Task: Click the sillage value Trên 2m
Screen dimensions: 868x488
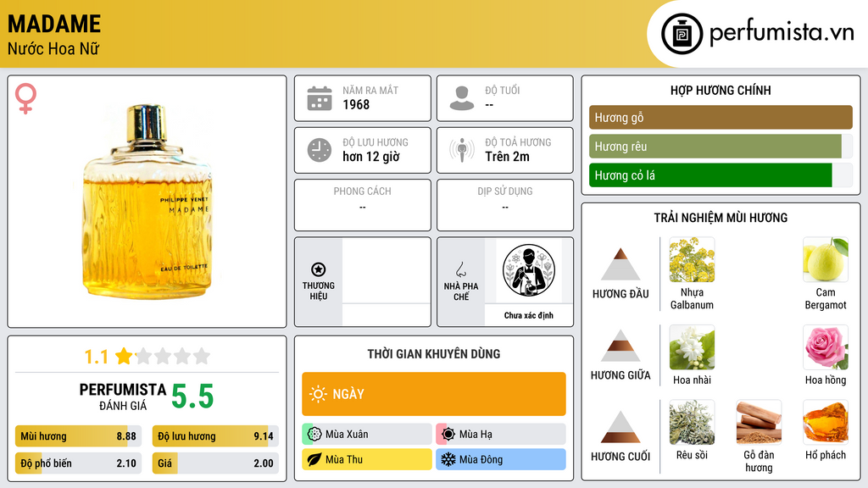Action: pyautogui.click(x=507, y=157)
